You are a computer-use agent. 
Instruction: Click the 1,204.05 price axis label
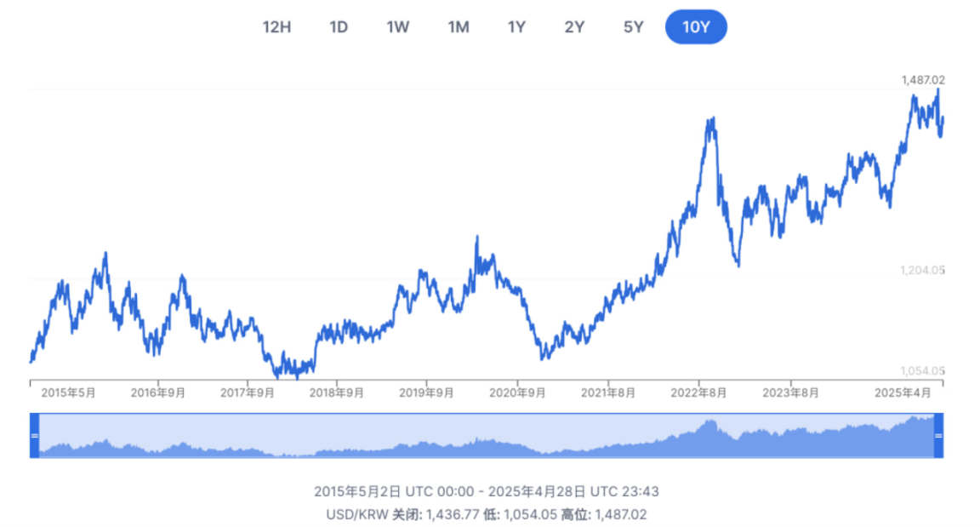pyautogui.click(x=923, y=271)
